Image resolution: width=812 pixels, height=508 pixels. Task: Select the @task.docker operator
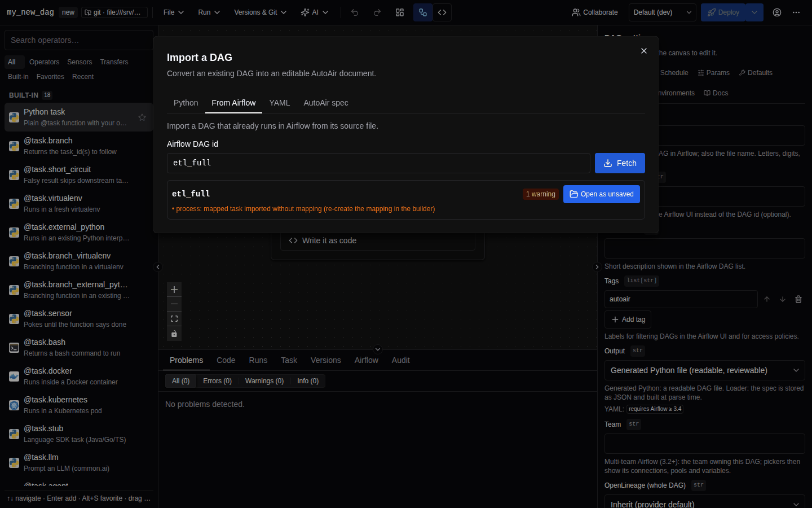79,376
